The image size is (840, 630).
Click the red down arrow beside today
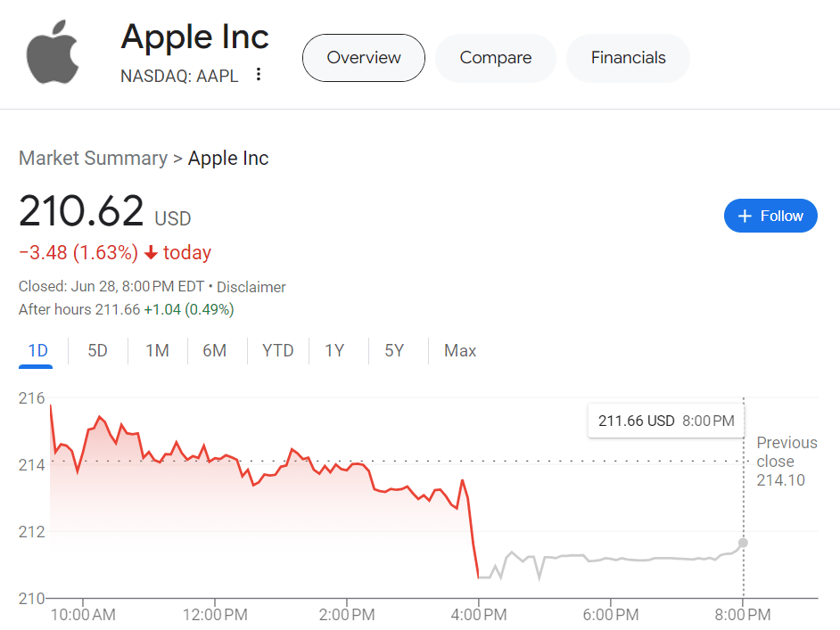tap(151, 253)
